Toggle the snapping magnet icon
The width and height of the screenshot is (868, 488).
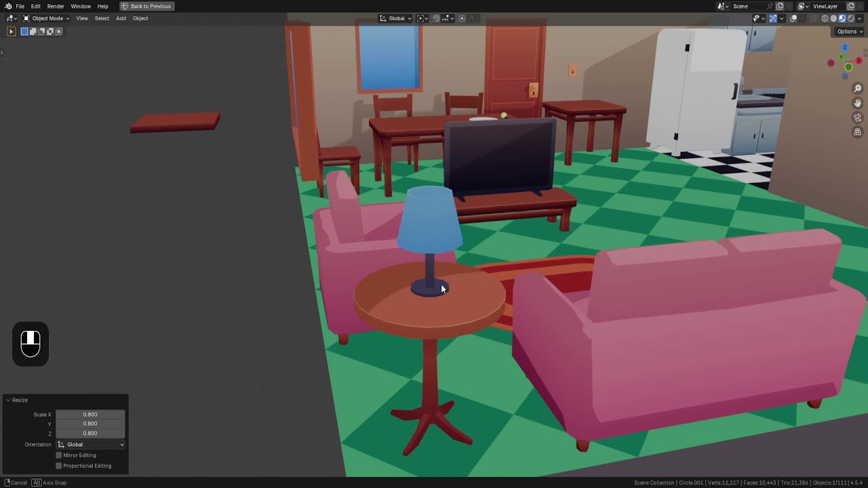tap(437, 18)
